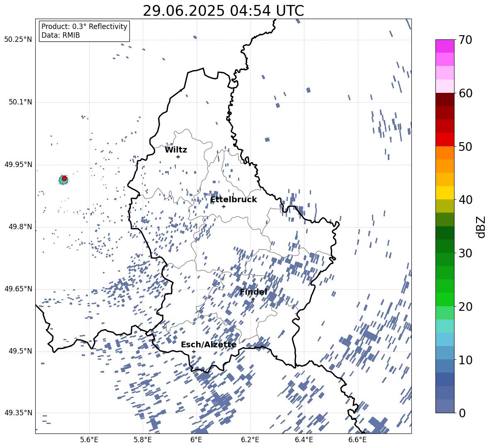The image size is (491, 448).
Task: Click the colorbar tick label 60
Action: [465, 93]
